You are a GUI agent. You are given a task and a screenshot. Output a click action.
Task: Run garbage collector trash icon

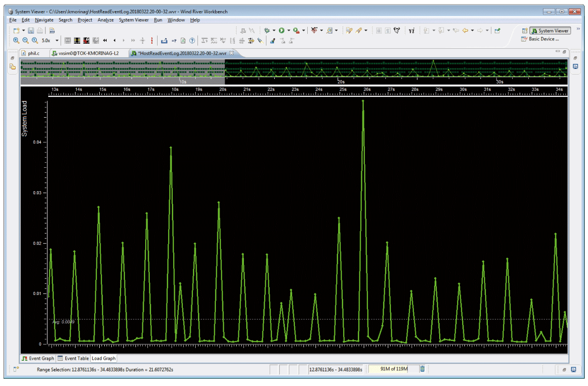(422, 369)
